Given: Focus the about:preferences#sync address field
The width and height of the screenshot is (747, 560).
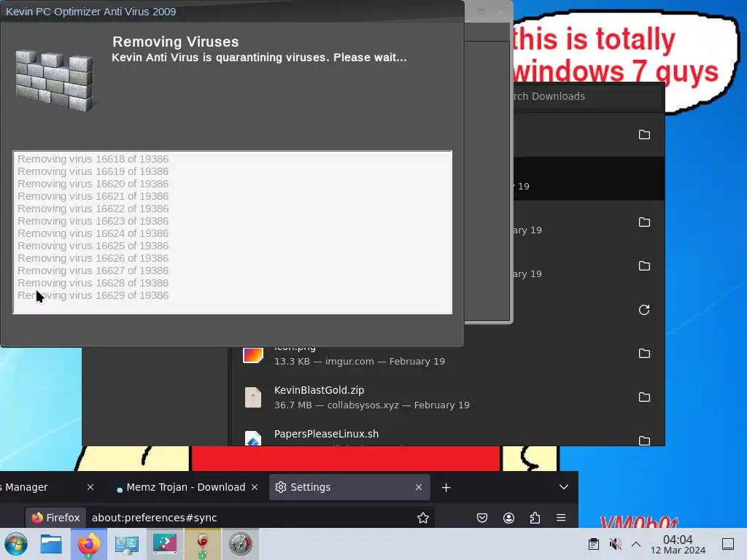Looking at the screenshot, I should coord(155,518).
